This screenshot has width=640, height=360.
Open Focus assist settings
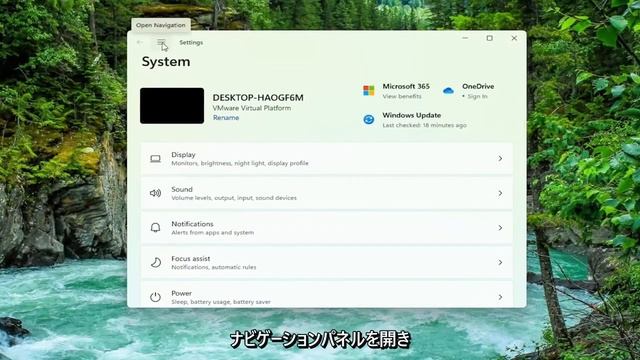coord(327,263)
